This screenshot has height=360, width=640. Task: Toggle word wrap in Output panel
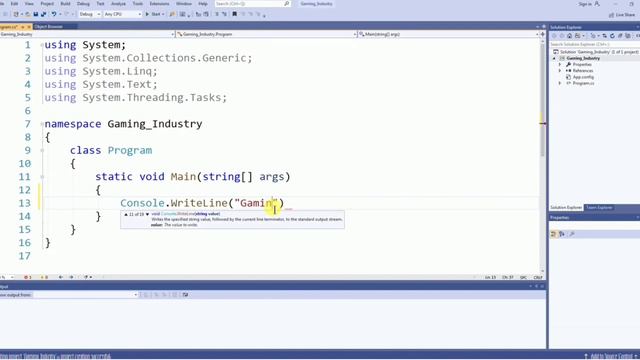185,295
